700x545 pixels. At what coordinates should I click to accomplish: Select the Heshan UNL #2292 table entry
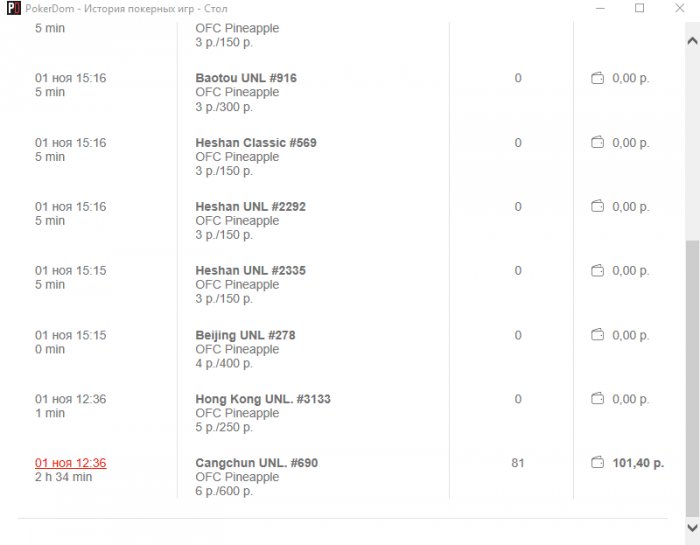coord(250,207)
